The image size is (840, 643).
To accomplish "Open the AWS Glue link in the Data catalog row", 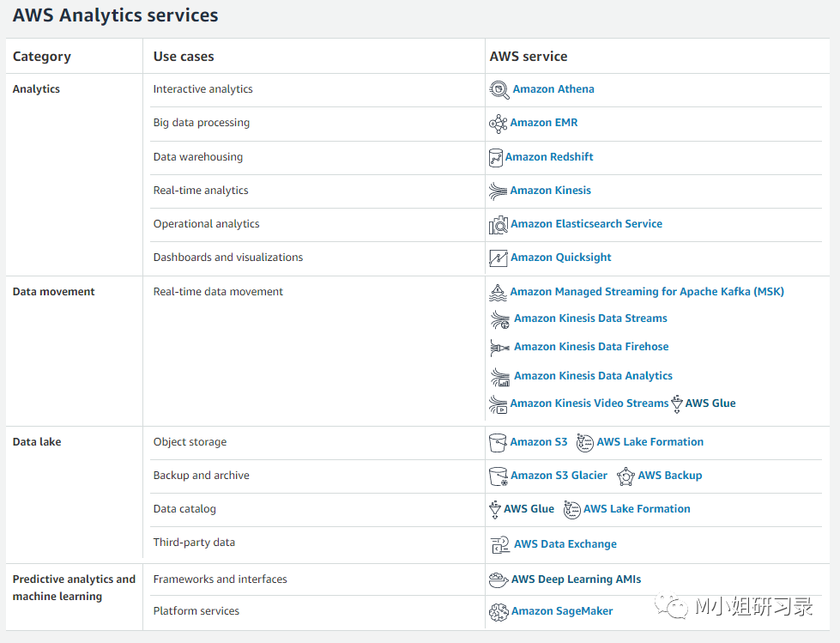I will tap(529, 509).
